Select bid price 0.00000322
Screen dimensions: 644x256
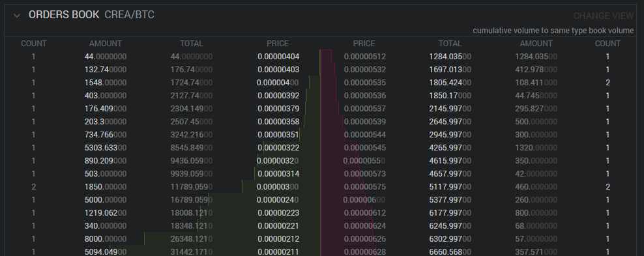278,148
